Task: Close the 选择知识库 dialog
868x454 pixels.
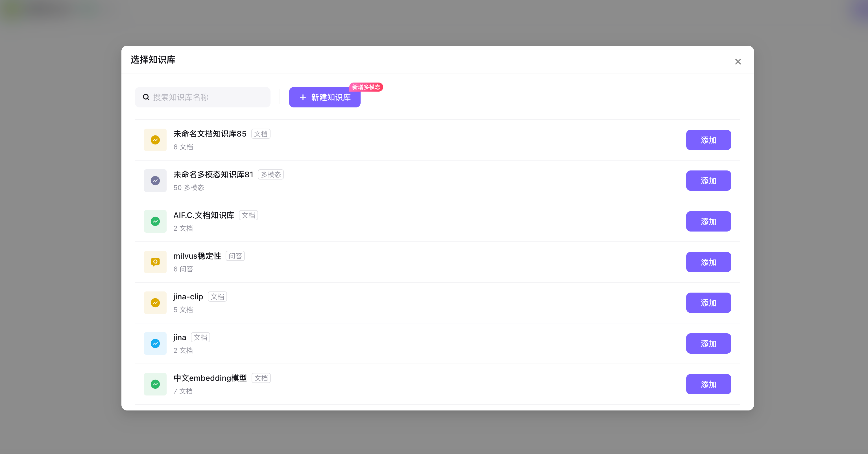Action: pyautogui.click(x=738, y=62)
